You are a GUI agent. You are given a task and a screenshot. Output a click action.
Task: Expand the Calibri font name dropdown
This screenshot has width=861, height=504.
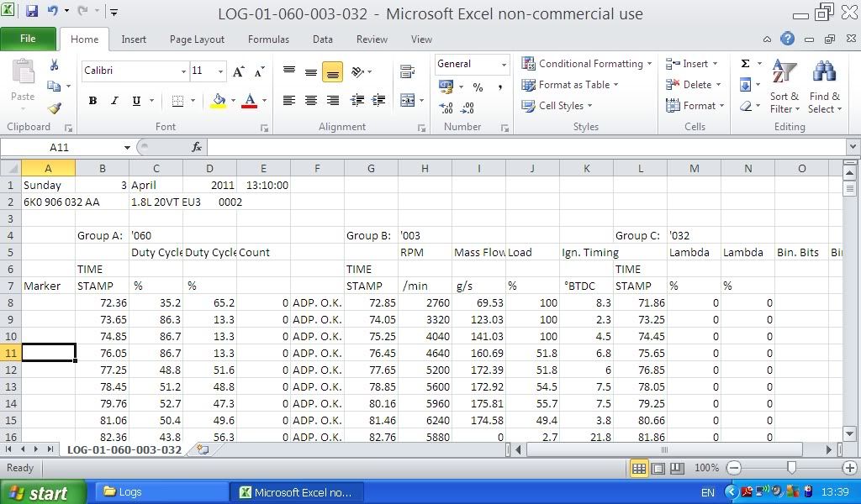(183, 71)
